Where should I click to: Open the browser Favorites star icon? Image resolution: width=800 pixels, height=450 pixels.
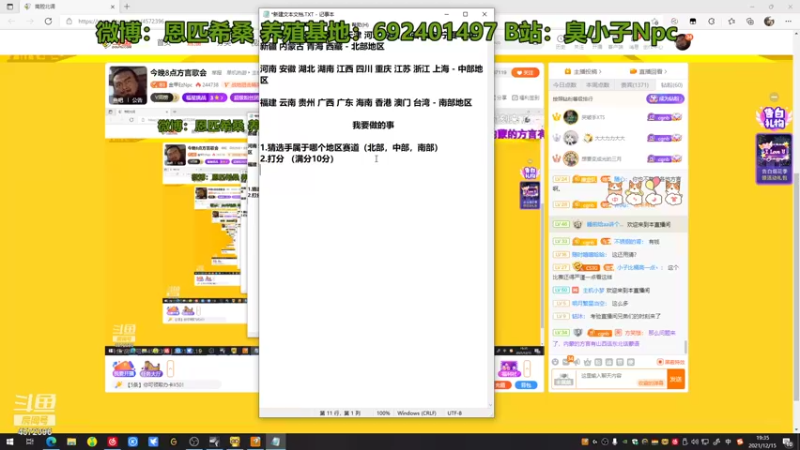(731, 21)
